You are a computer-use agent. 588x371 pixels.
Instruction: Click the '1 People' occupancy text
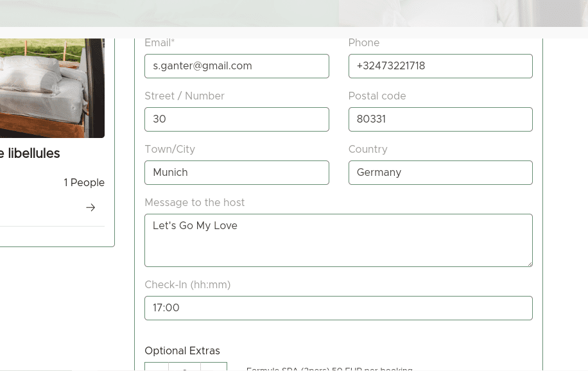84,183
